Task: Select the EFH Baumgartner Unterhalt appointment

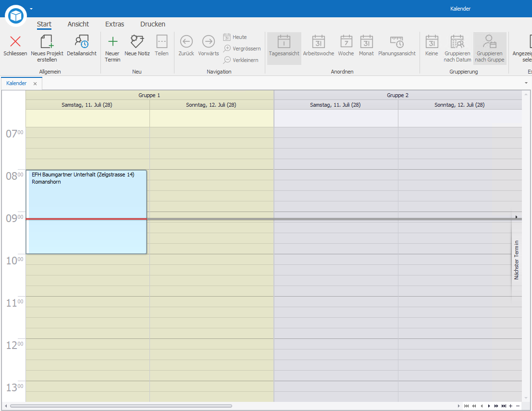Action: click(86, 212)
